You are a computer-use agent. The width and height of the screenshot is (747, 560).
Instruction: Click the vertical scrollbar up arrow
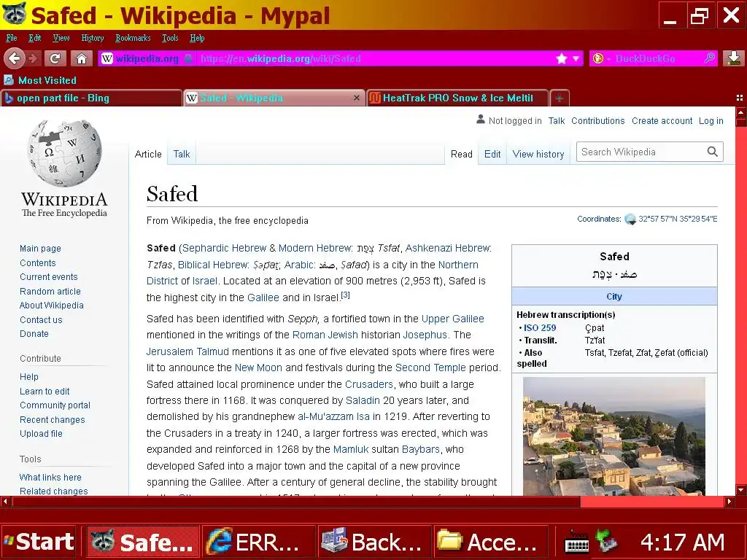tap(740, 113)
